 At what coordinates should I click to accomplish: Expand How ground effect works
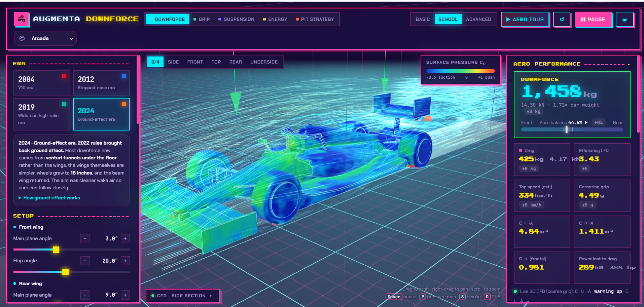pos(49,198)
